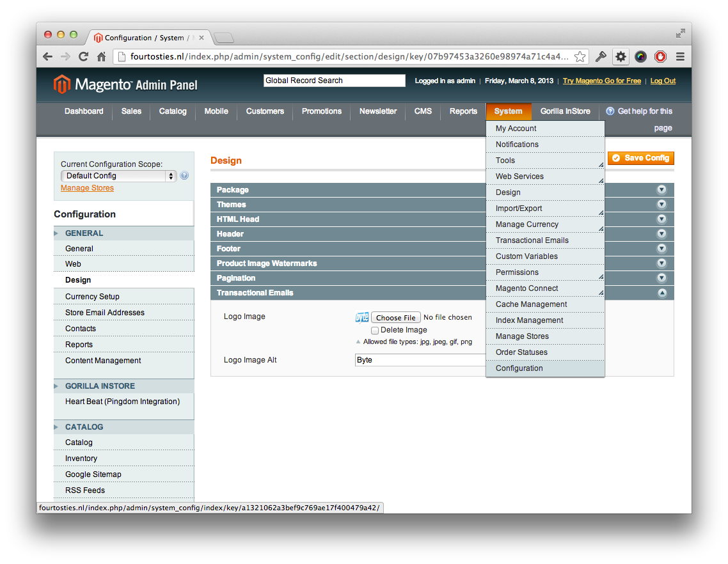
Task: Open the help question mark beside configuration scope
Action: tap(184, 175)
